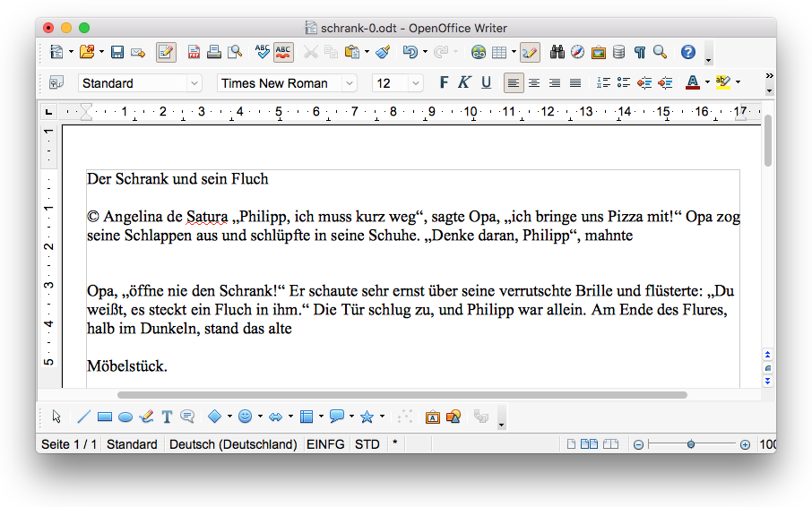Click the Zoom magnifier icon
Screen dimensions: 812x507
[661, 52]
